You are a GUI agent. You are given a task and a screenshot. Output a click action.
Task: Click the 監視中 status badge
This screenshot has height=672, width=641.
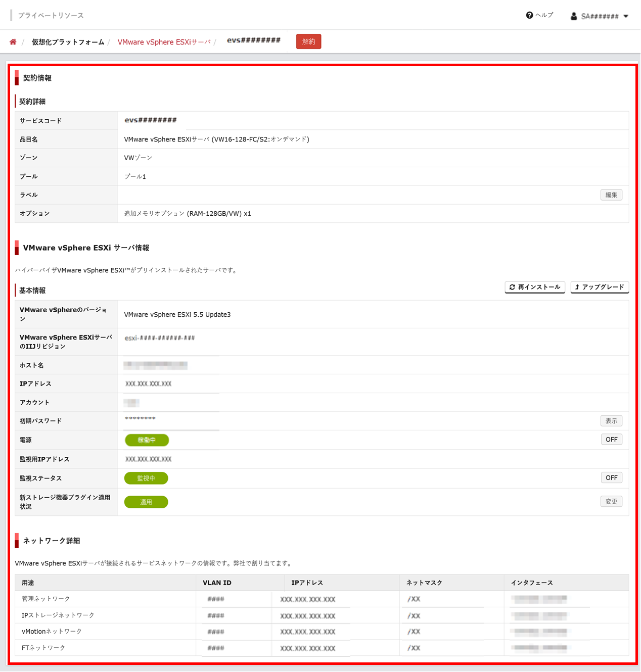pos(146,478)
